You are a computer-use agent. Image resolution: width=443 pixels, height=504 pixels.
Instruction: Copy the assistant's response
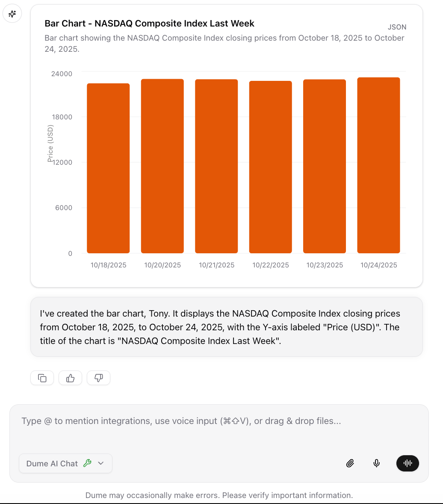coord(42,378)
